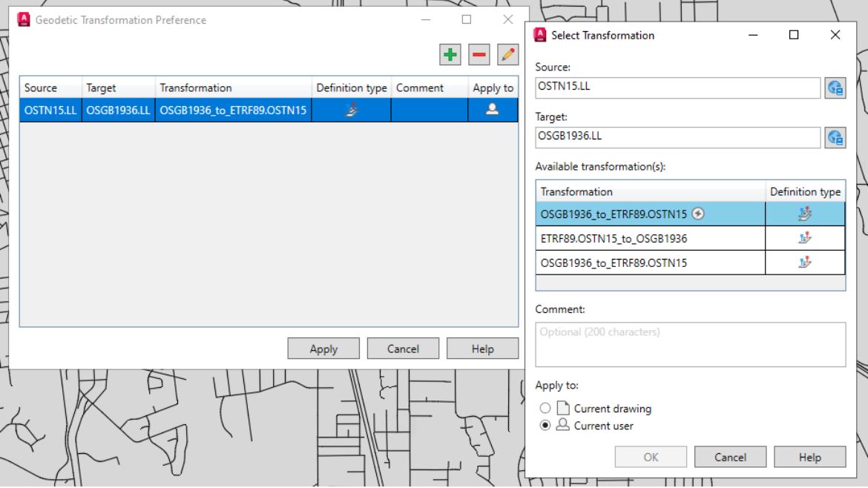This screenshot has width=868, height=488.
Task: Click Definition type header in Select Transformation
Action: (x=806, y=191)
